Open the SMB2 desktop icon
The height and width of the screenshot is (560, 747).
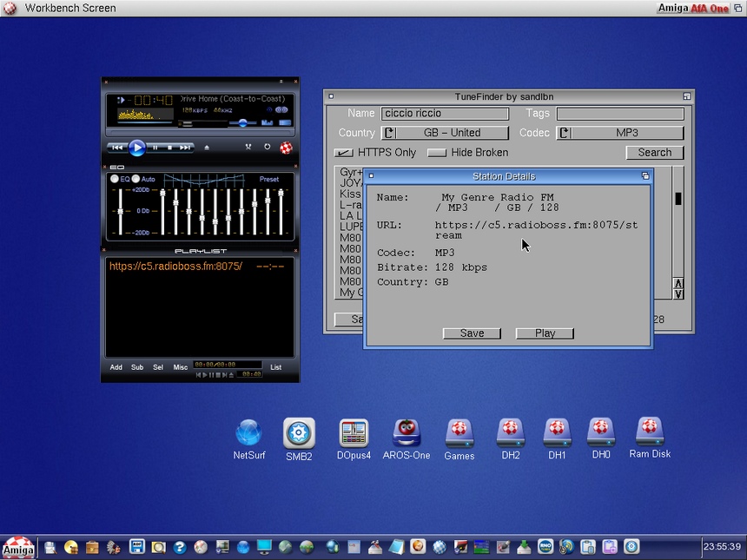tap(299, 439)
